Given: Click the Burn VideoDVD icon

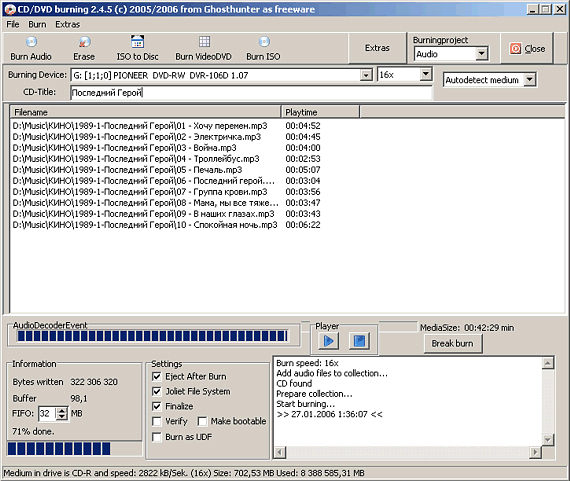Looking at the screenshot, I should coord(204,42).
